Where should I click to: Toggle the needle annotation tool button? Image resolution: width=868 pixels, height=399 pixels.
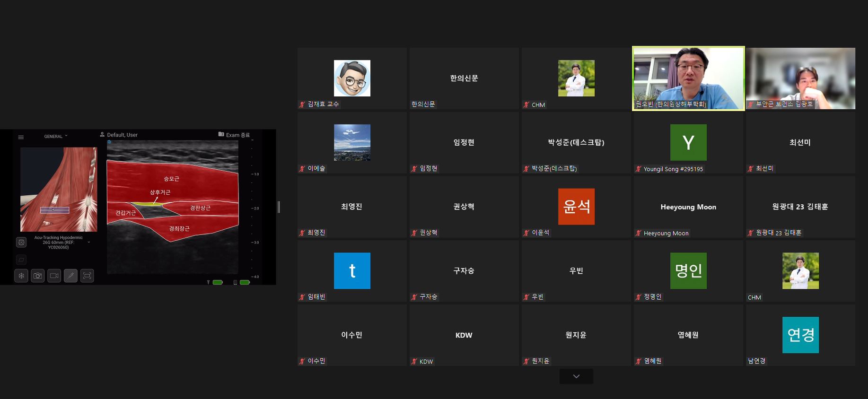point(70,276)
